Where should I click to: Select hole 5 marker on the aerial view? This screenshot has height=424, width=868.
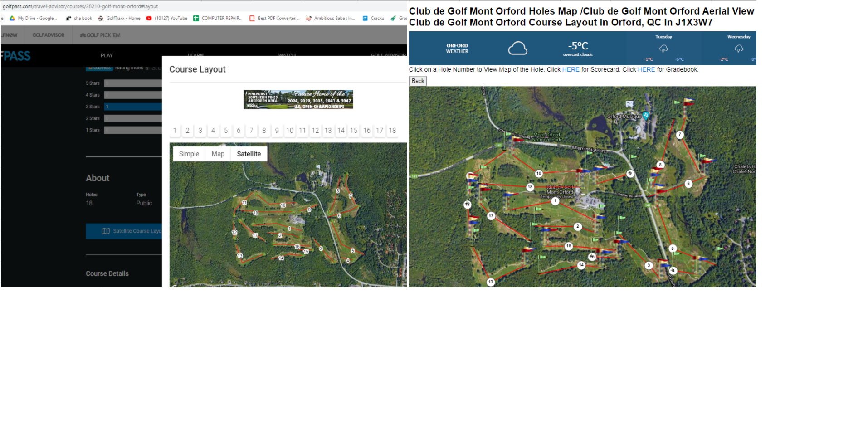673,248
